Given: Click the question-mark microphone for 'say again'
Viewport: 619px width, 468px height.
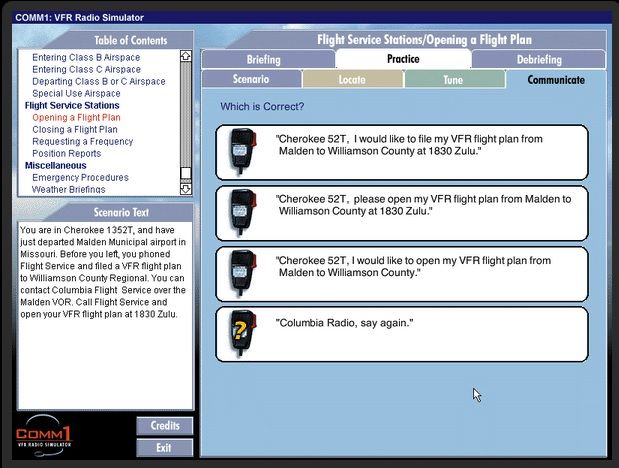Looking at the screenshot, I should (243, 334).
